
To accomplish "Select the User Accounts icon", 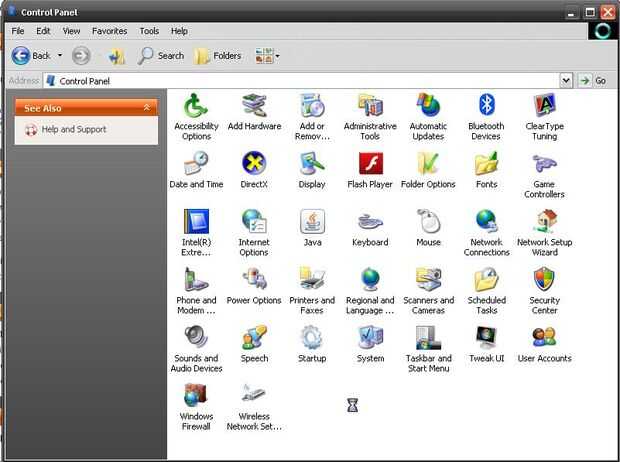I will pos(544,337).
